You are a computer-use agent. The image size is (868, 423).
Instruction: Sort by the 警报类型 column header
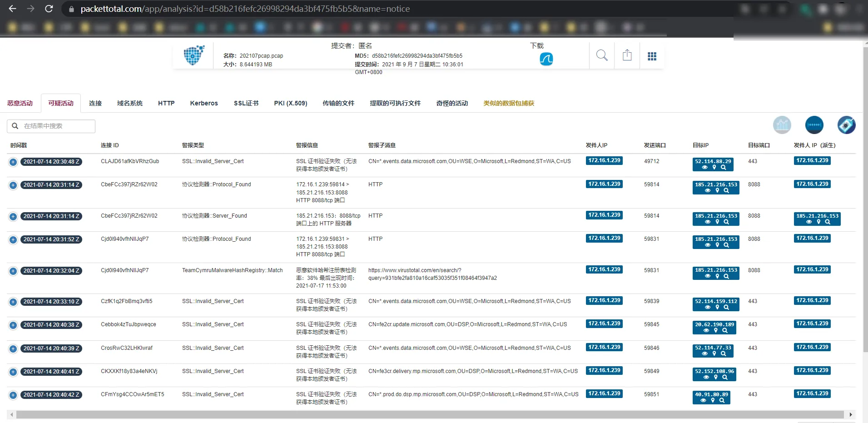pyautogui.click(x=193, y=145)
